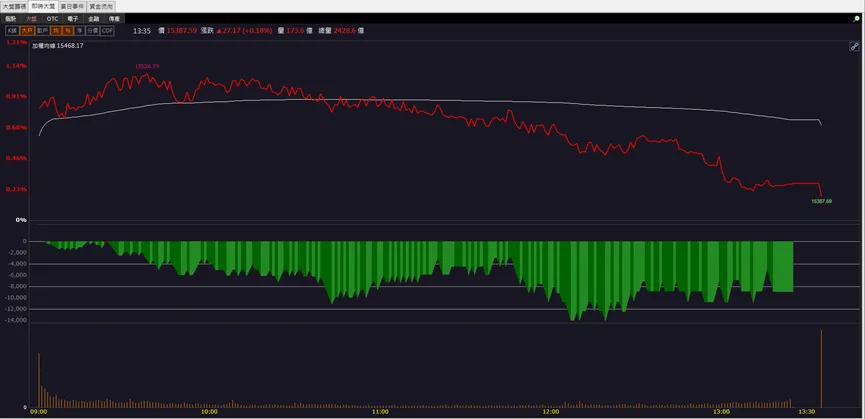Click the 09:00 time axis label

point(39,412)
